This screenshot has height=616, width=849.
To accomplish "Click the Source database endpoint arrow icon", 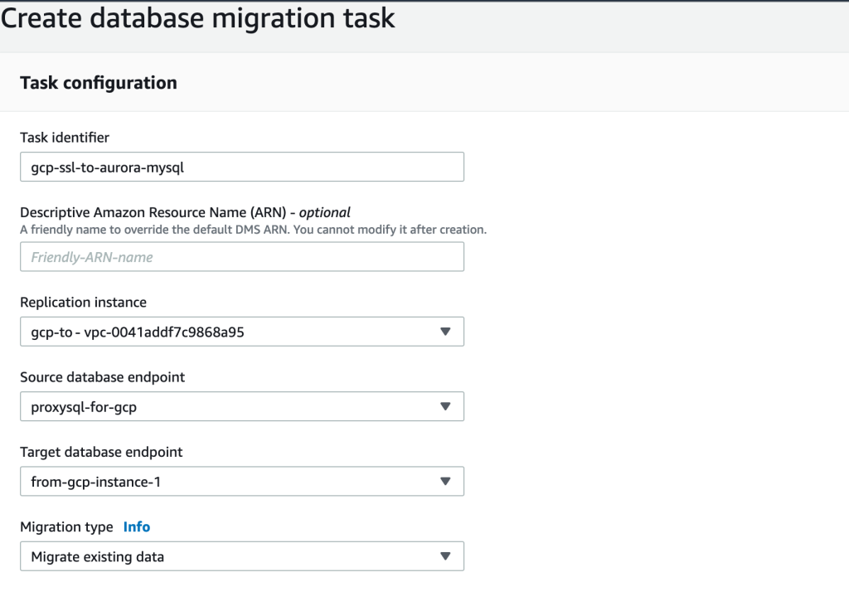I will tap(445, 406).
